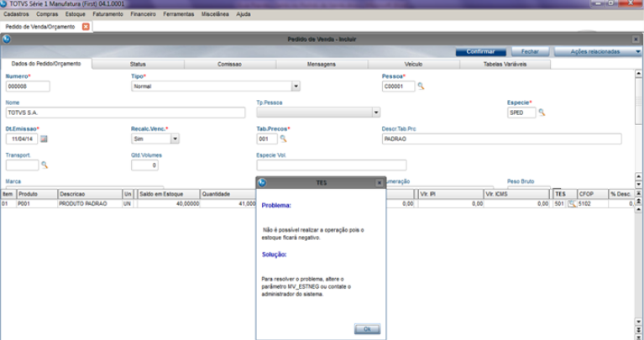Click the Especie field SPED
This screenshot has width=644, height=340.
point(521,112)
